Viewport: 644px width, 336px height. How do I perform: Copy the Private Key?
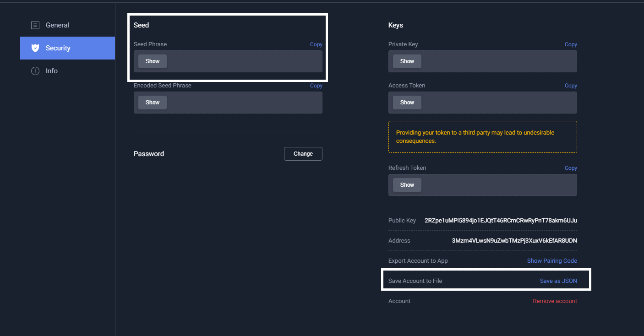pos(571,44)
